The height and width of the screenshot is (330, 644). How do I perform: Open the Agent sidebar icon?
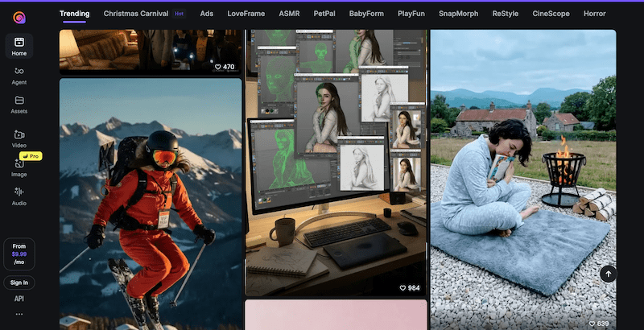pyautogui.click(x=19, y=76)
